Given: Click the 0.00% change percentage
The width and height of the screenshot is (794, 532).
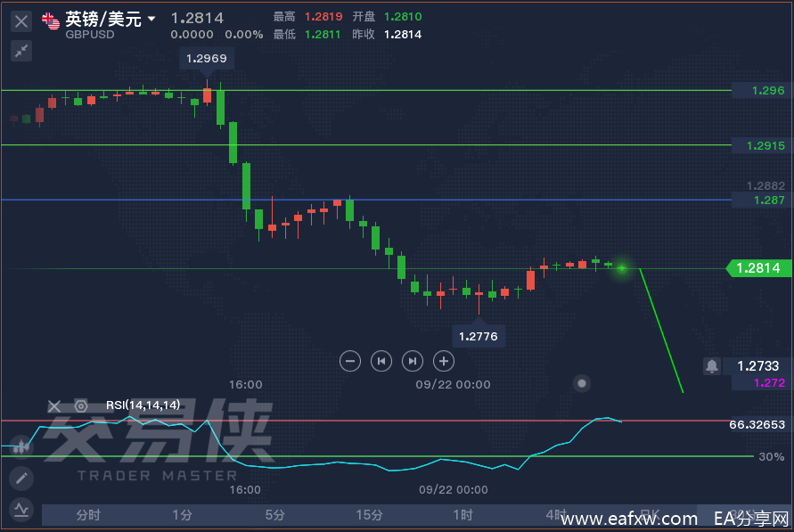Looking at the screenshot, I should 244,35.
